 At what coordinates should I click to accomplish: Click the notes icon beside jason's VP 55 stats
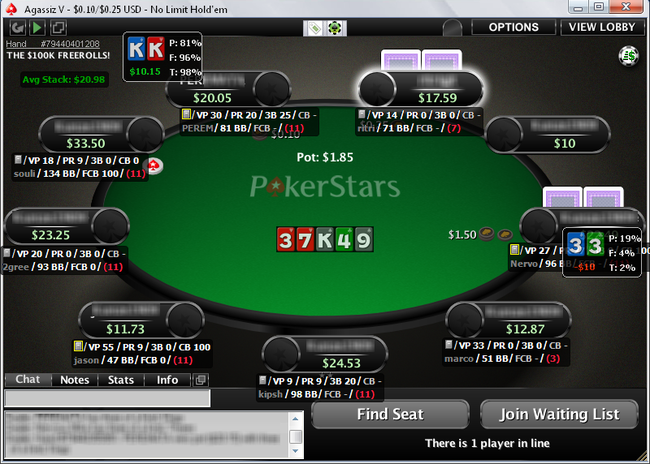[x=78, y=346]
